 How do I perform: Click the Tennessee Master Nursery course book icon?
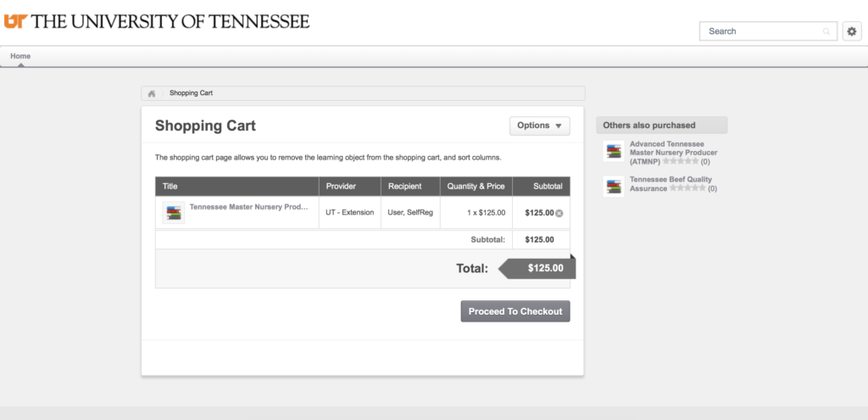[174, 213]
